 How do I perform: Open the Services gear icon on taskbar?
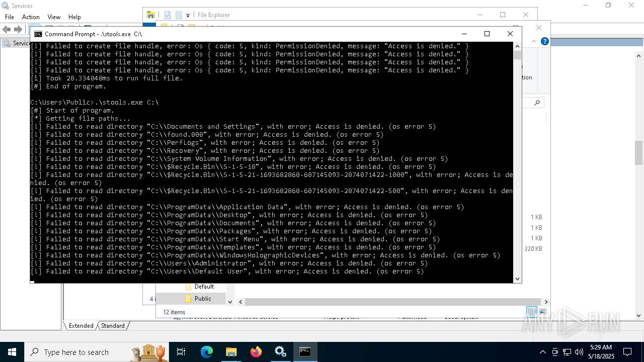pyautogui.click(x=280, y=352)
